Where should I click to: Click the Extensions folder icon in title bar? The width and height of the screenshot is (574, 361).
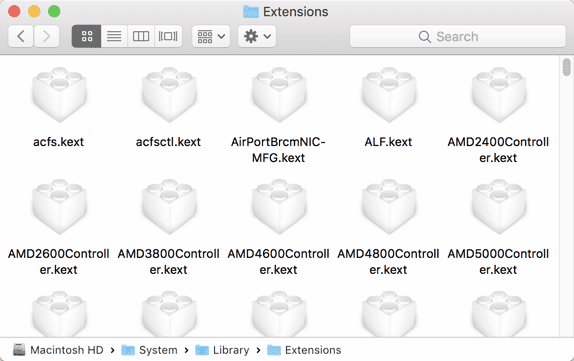pyautogui.click(x=251, y=12)
